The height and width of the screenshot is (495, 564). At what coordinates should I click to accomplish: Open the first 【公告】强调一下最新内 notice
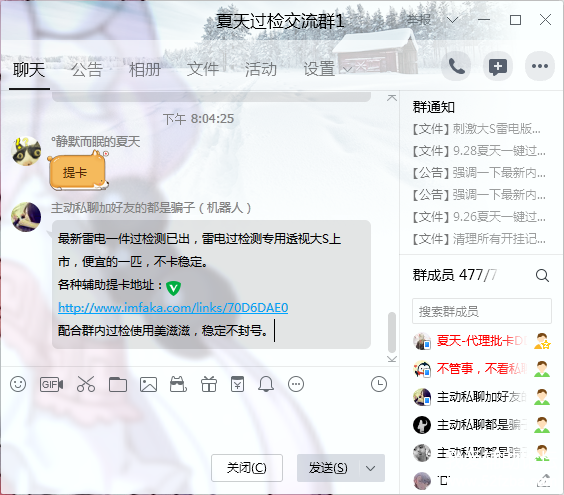tap(478, 173)
